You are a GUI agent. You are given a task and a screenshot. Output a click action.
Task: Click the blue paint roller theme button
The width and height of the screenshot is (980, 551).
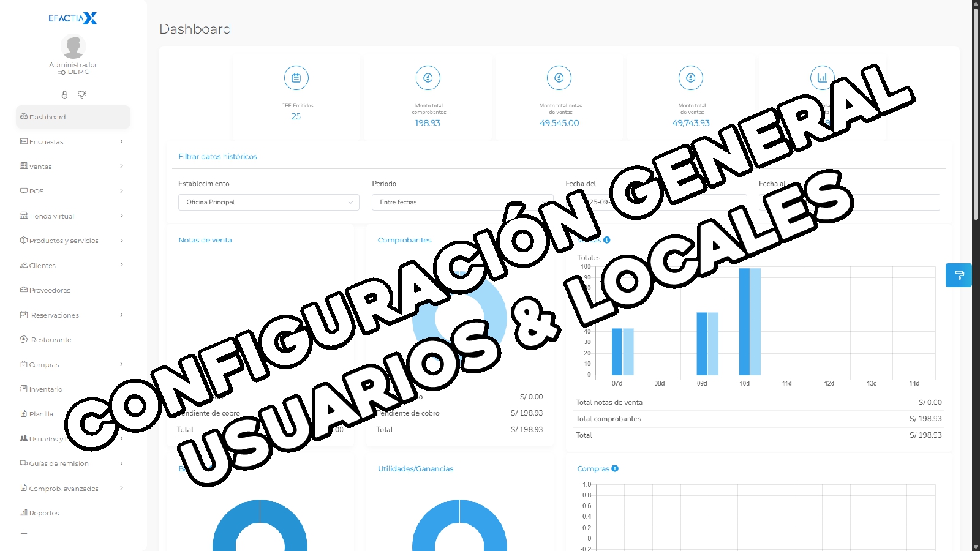959,275
